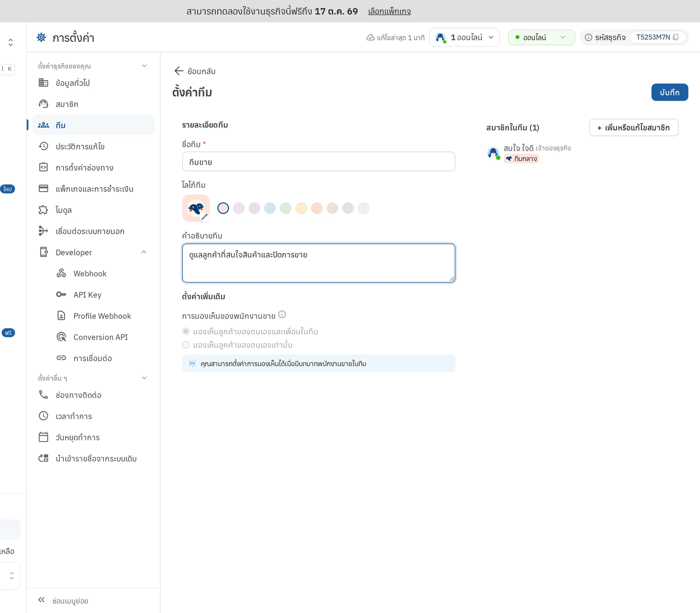Click the edit pencil on team logo

(x=204, y=217)
